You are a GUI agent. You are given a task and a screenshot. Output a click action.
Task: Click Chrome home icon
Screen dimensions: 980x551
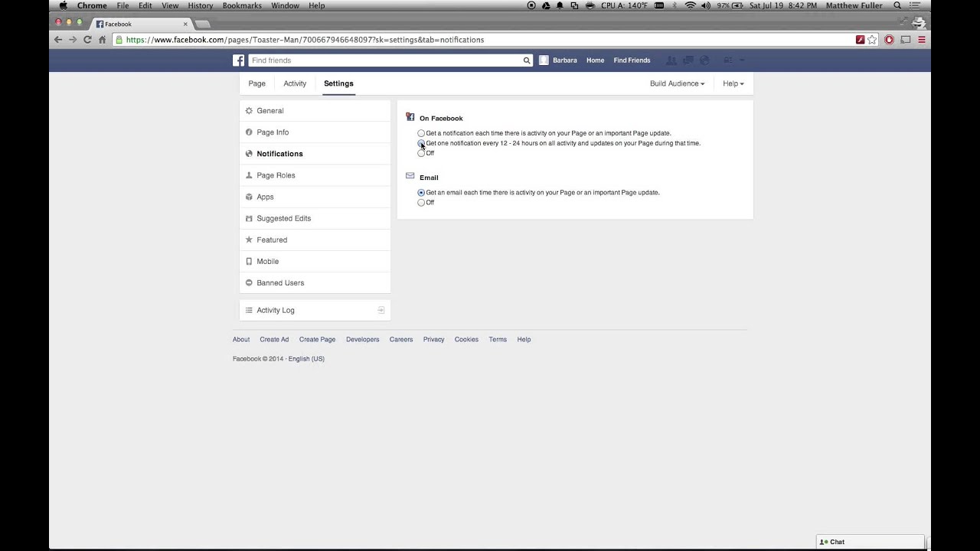102,40
